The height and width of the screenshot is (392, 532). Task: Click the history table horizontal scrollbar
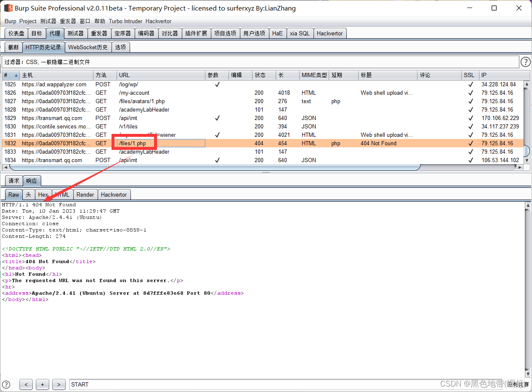pyautogui.click(x=215, y=167)
